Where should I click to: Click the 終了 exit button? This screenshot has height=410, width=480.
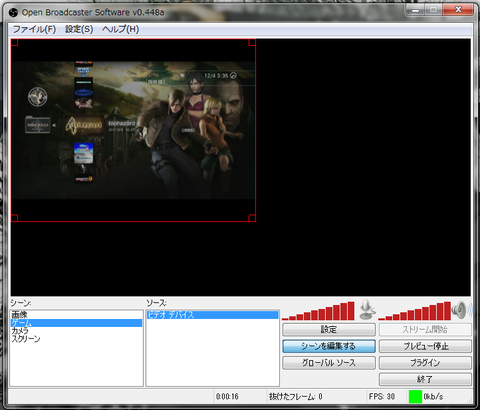click(x=425, y=379)
